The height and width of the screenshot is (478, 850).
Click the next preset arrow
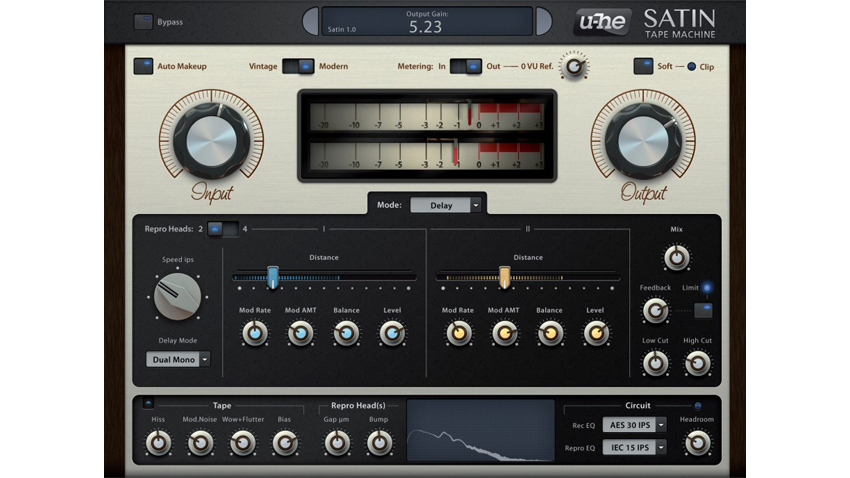tap(544, 22)
